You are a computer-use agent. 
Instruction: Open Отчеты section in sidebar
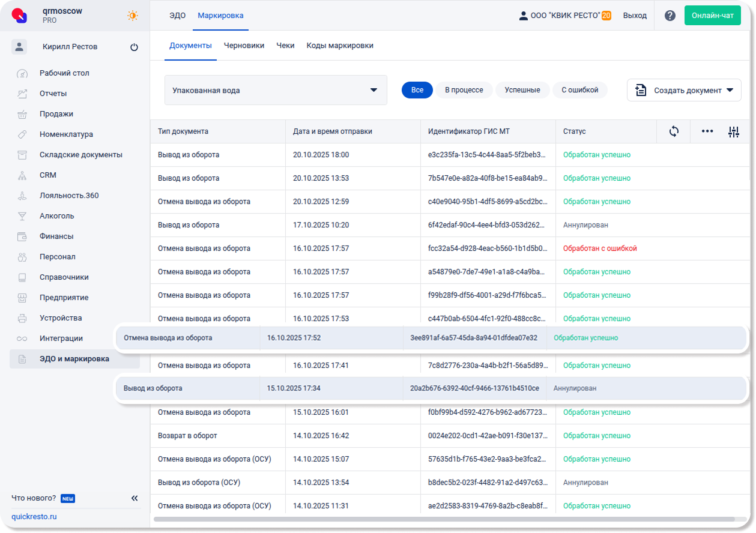[x=53, y=94]
